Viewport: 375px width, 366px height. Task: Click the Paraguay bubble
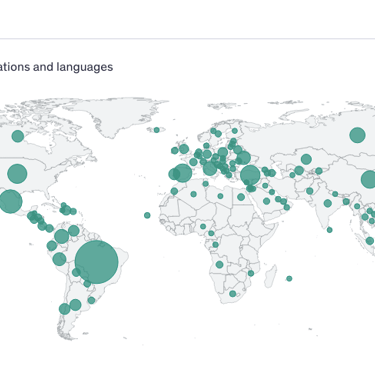click(x=87, y=284)
